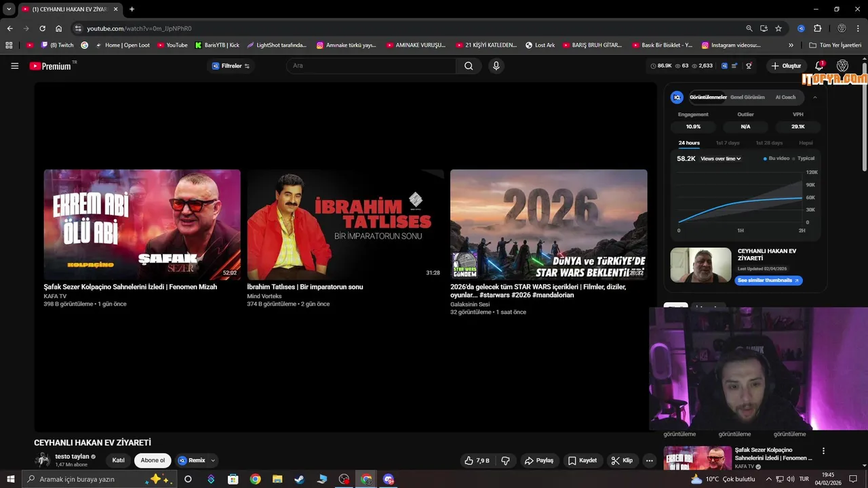Screen dimensions: 868x488
Task: Open Windows Start menu
Action: coord(10,479)
